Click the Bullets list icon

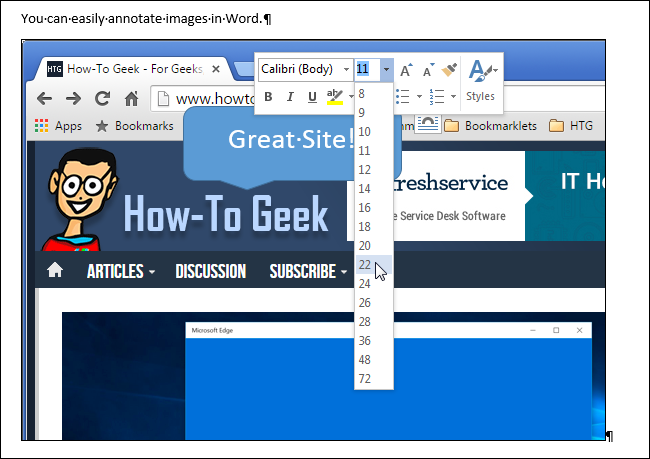(403, 97)
